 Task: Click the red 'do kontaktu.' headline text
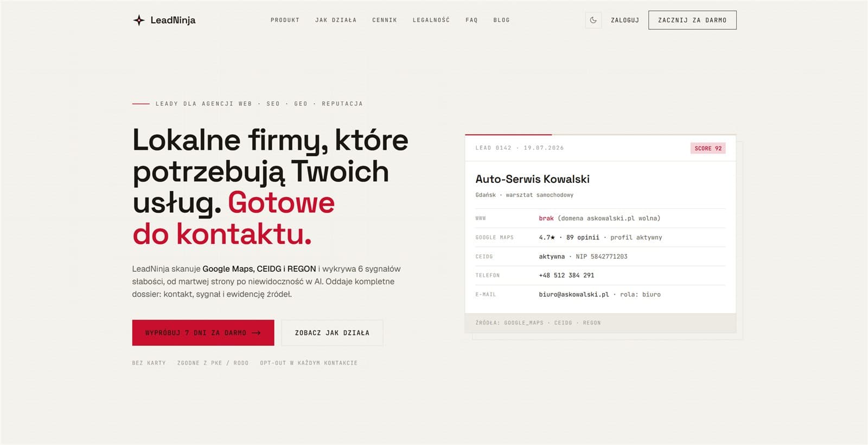pyautogui.click(x=222, y=234)
